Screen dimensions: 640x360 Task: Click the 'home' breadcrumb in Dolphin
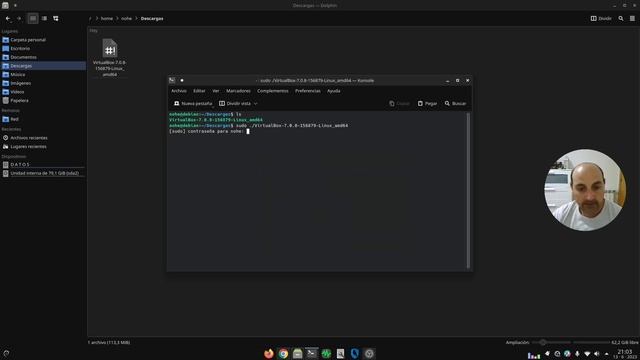tap(107, 18)
